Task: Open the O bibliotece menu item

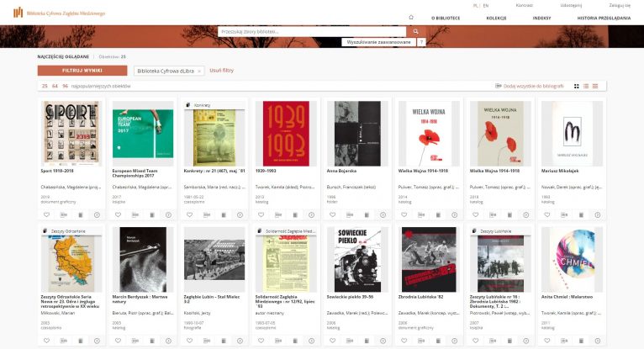Action: coord(445,17)
